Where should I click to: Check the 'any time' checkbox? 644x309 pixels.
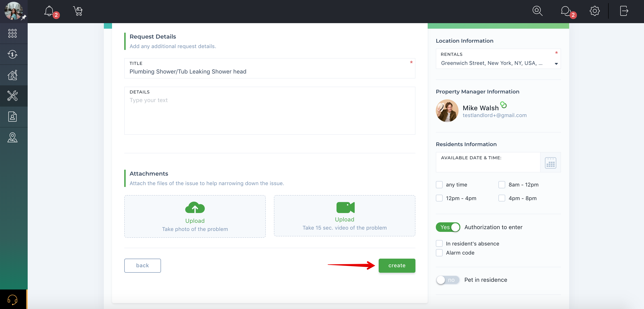(x=439, y=185)
